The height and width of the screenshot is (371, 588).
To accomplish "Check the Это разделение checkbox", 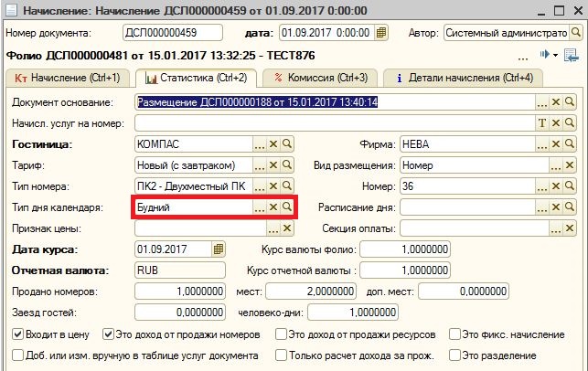I will tap(454, 355).
